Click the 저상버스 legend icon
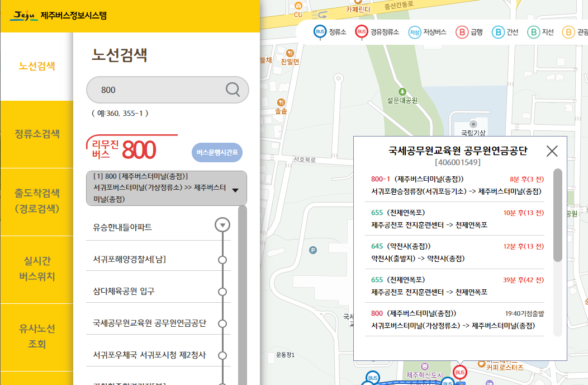 pos(414,32)
